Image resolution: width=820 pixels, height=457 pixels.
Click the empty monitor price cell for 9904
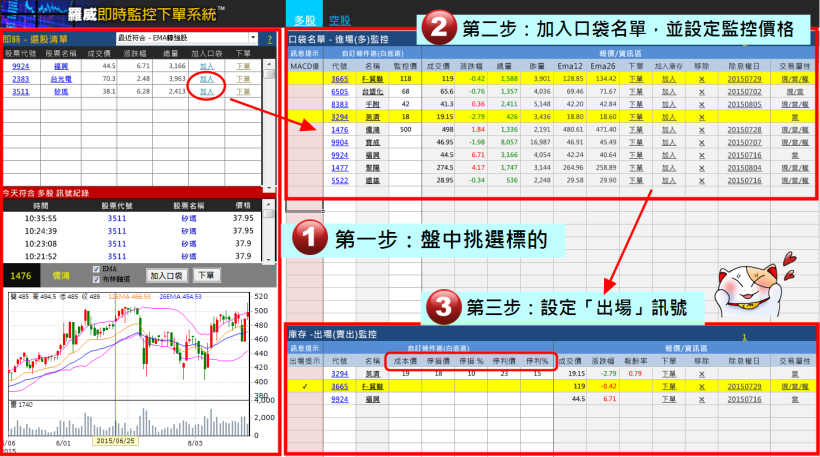pyautogui.click(x=405, y=142)
